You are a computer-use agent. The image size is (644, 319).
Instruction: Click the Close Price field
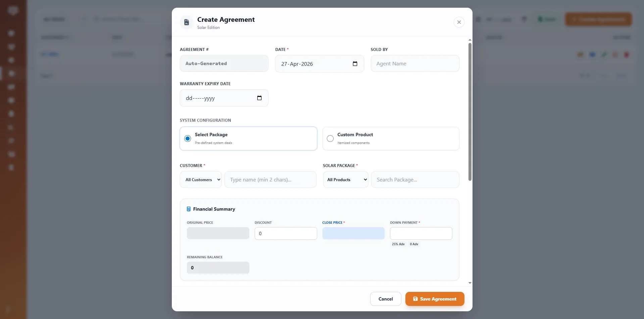coord(353,233)
